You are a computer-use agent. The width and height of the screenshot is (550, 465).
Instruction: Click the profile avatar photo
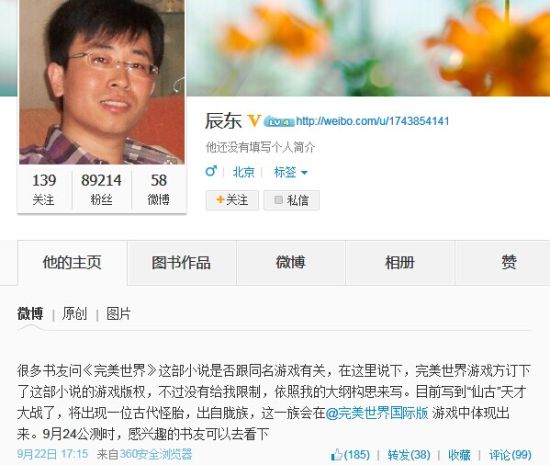pos(102,82)
